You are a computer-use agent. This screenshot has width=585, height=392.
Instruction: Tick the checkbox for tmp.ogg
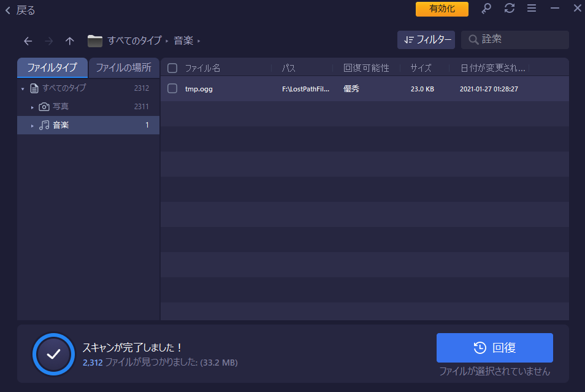click(x=172, y=88)
